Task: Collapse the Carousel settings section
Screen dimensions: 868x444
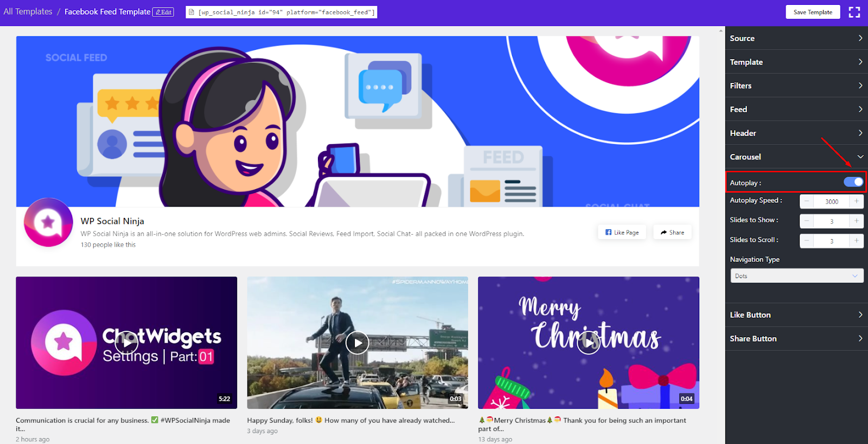Action: [796, 157]
